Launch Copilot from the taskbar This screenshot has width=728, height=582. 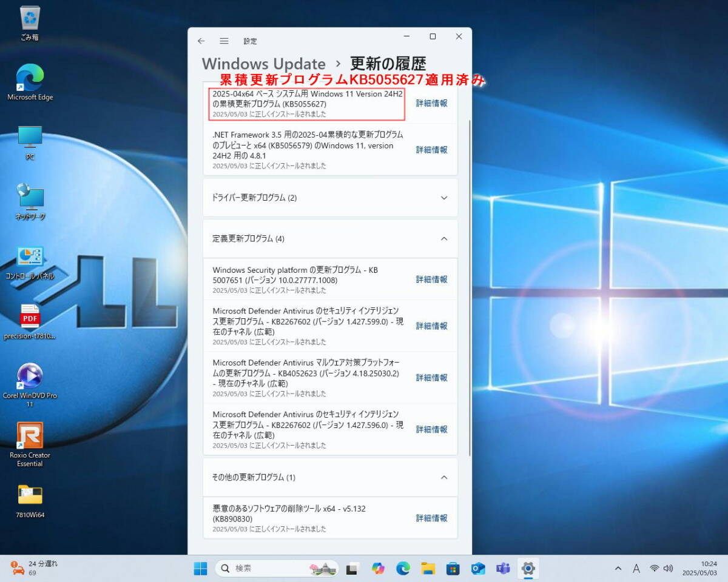click(378, 569)
